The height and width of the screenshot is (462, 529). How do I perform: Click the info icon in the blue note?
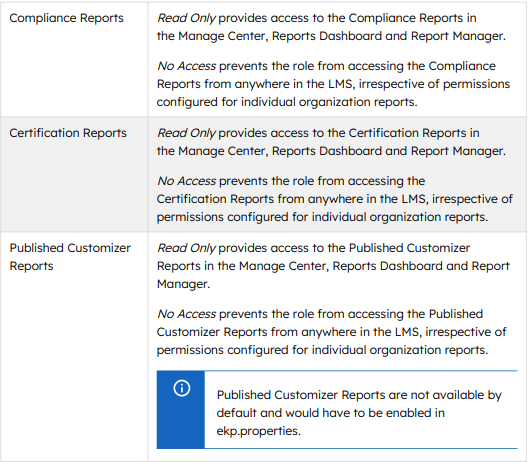[x=182, y=388]
